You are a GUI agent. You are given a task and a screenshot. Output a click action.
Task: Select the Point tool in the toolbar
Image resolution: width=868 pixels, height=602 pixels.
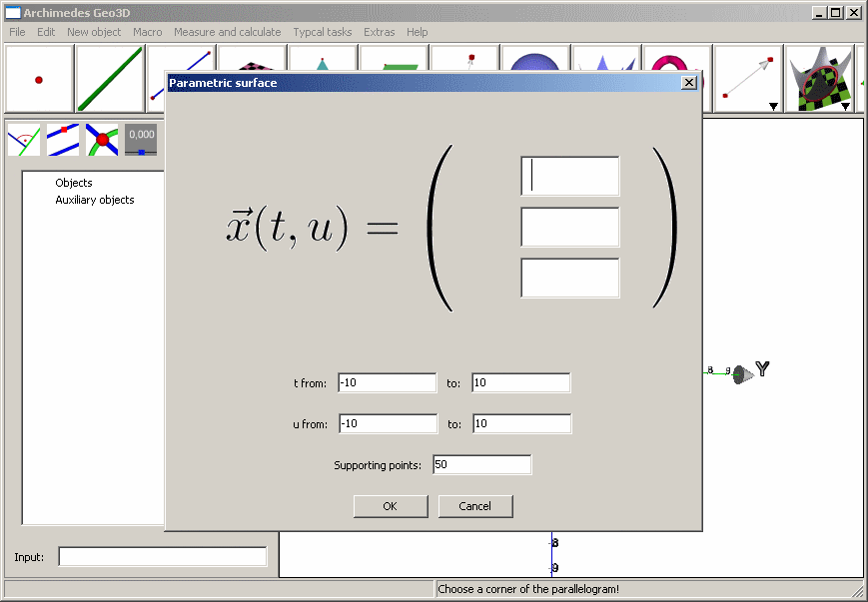point(38,78)
